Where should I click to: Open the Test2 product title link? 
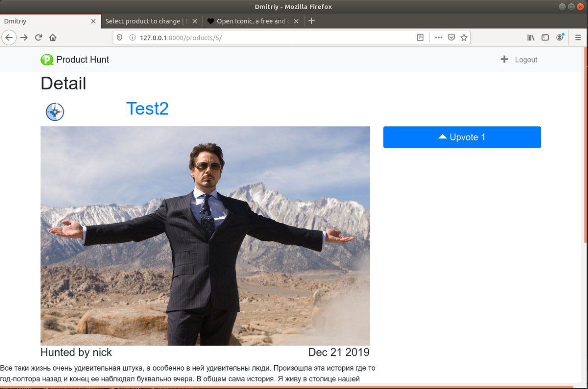(x=147, y=109)
